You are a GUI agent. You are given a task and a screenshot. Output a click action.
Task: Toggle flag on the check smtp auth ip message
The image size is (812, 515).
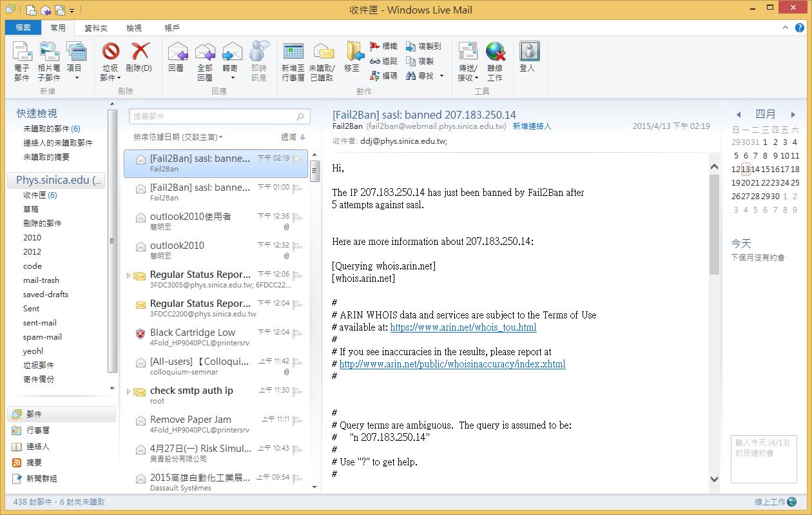click(297, 391)
